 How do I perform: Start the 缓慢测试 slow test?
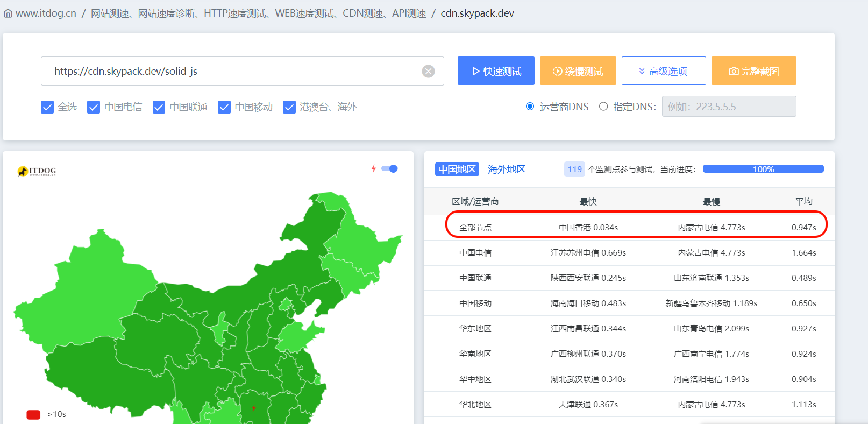click(578, 70)
